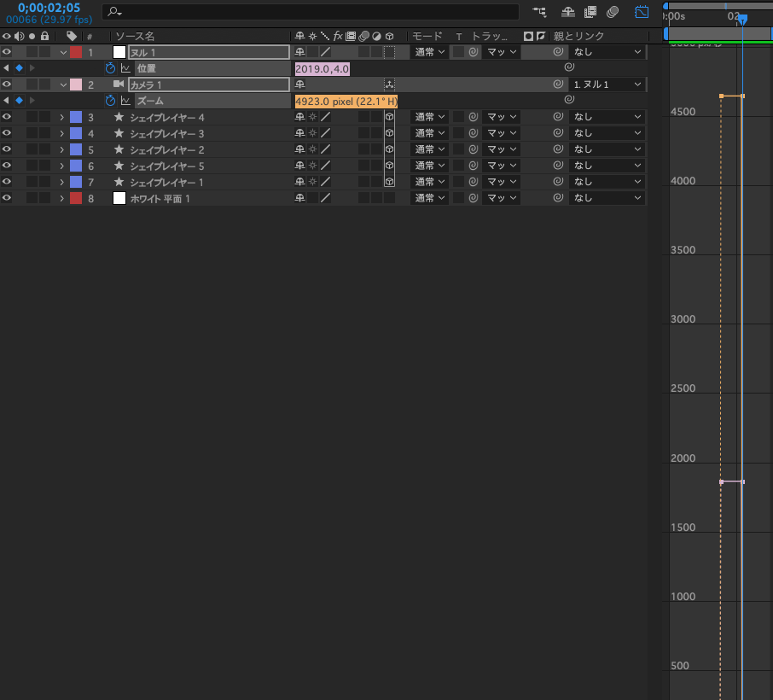Click the stopwatch for 位置 property
The image size is (773, 700).
pos(110,68)
